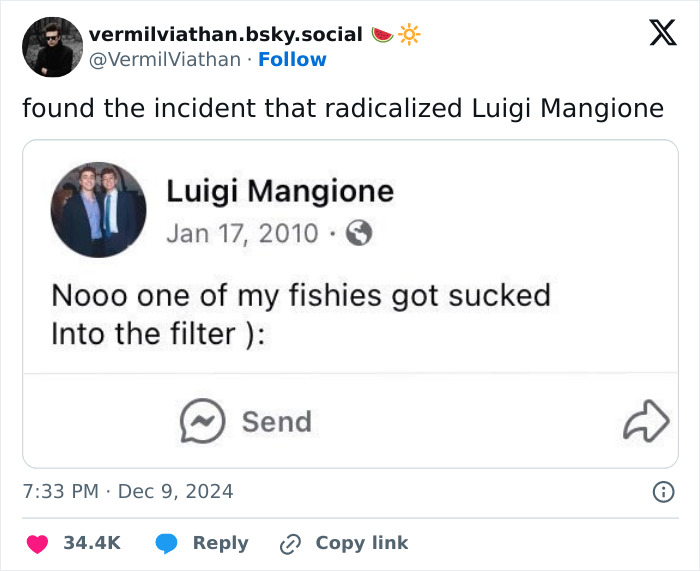Click the 34.4K likes count

point(92,543)
